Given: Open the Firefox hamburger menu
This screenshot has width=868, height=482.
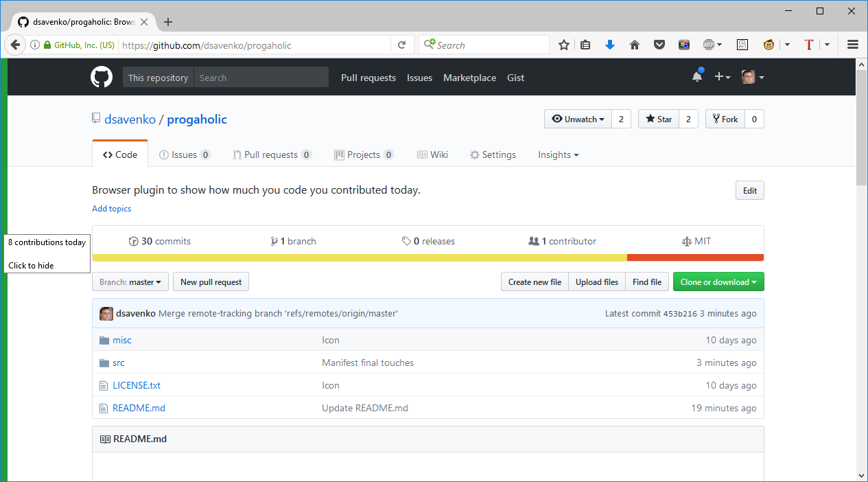Looking at the screenshot, I should click(x=853, y=45).
